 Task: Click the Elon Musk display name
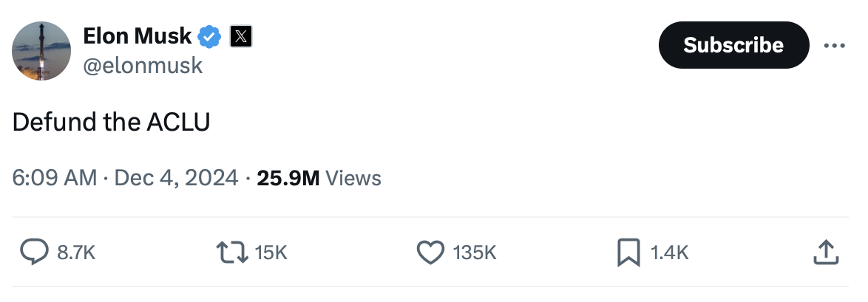point(137,35)
